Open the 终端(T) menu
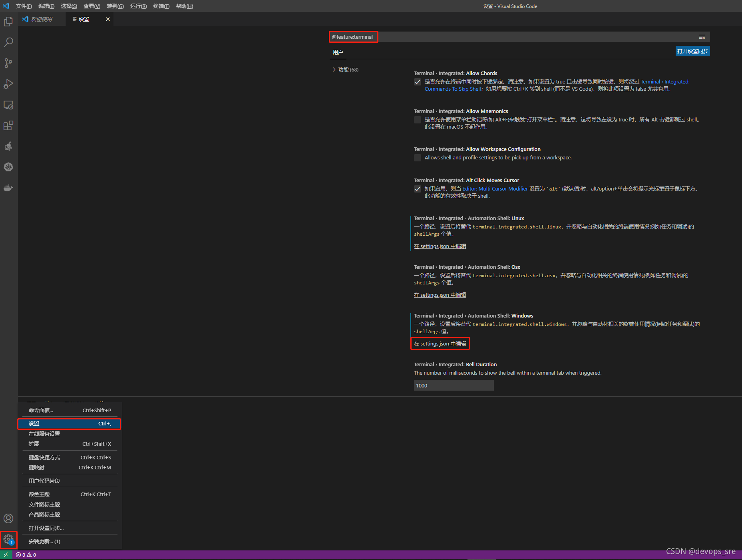Screen dimensions: 742x560 [x=161, y=6]
